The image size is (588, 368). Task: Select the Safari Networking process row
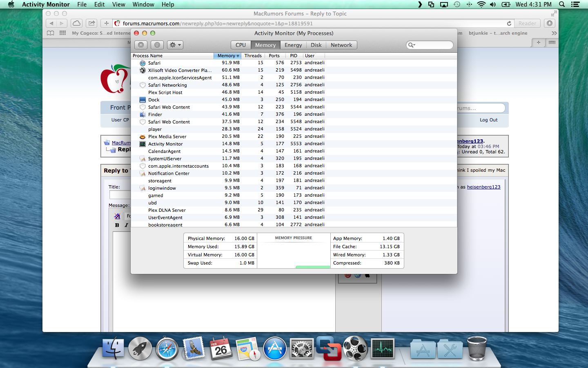click(294, 85)
